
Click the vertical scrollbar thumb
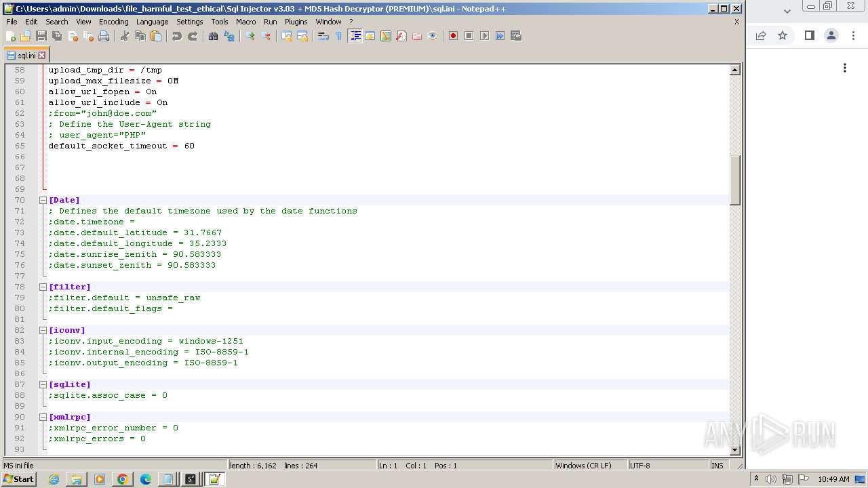point(734,180)
